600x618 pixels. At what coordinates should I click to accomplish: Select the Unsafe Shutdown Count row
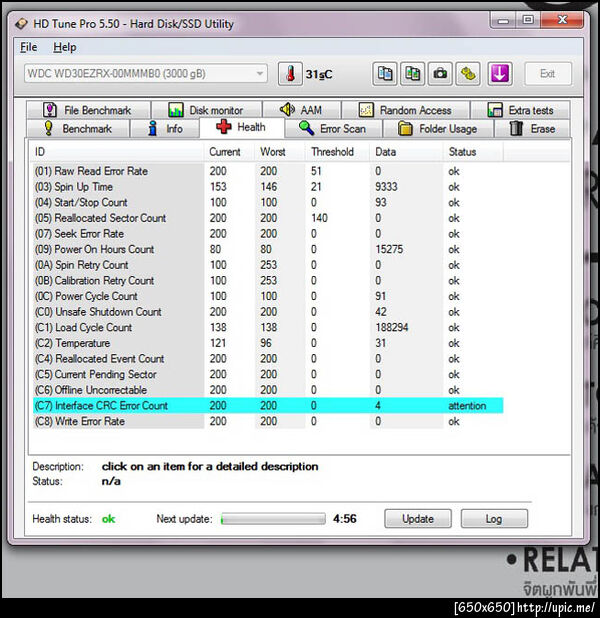click(x=268, y=312)
